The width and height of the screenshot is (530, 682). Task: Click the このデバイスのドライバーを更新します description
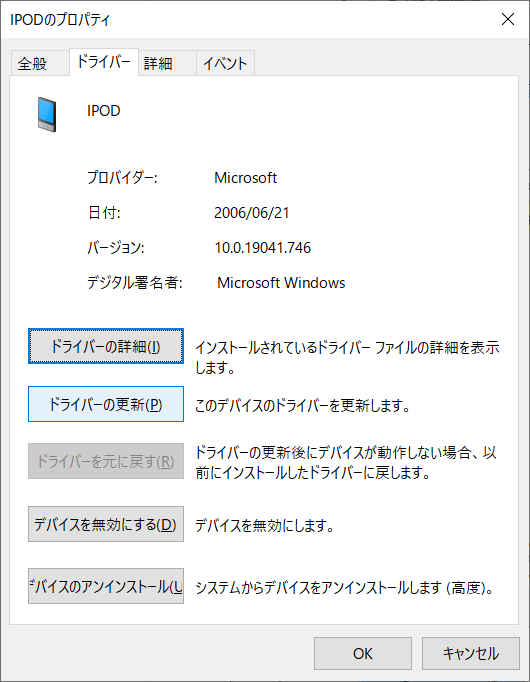[303, 406]
